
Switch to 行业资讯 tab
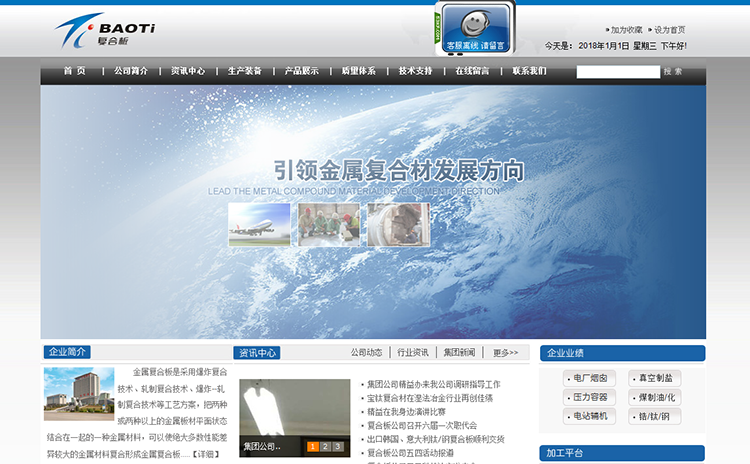point(413,353)
